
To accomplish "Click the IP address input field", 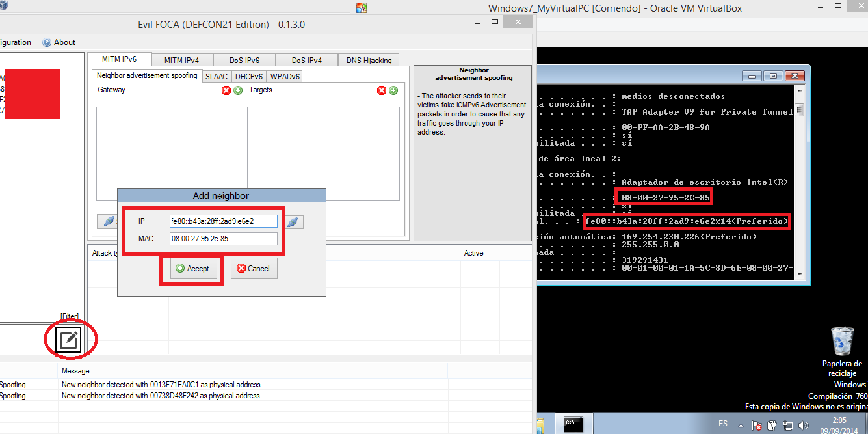I will point(224,221).
